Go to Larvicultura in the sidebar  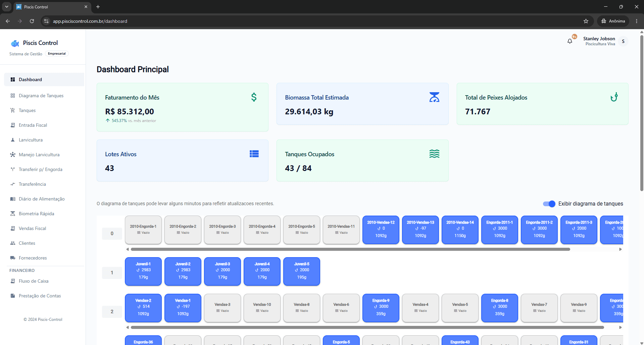(44, 140)
